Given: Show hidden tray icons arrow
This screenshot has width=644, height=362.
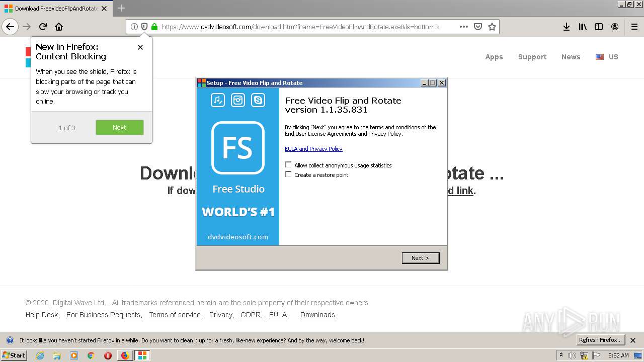Looking at the screenshot, I should pyautogui.click(x=561, y=355).
